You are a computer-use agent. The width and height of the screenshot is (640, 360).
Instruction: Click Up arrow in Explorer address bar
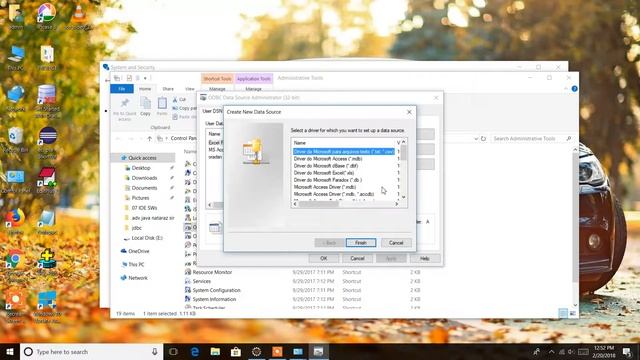tap(149, 139)
